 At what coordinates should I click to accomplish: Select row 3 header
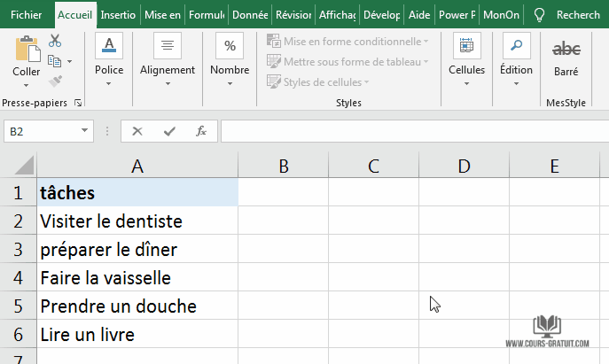click(x=19, y=249)
